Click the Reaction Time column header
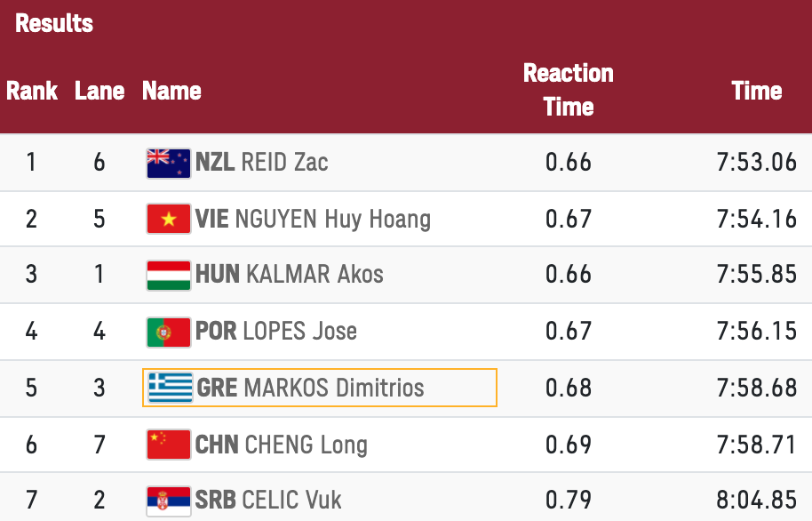 point(568,90)
